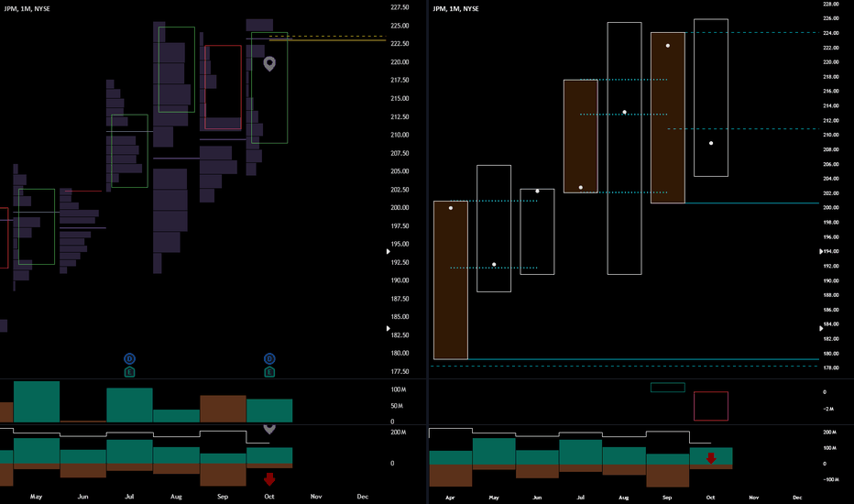Select the July brown candle in right chart
Image resolution: width=854 pixels, height=504 pixels.
click(581, 137)
